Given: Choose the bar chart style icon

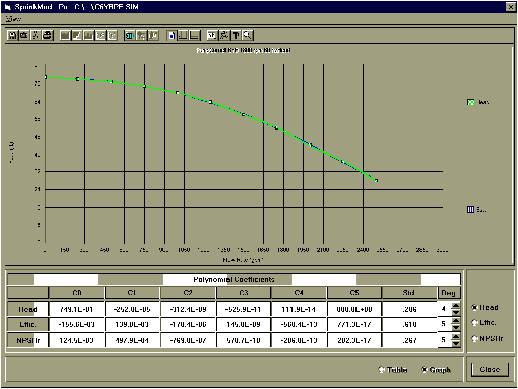Looking at the screenshot, I should tap(88, 35).
